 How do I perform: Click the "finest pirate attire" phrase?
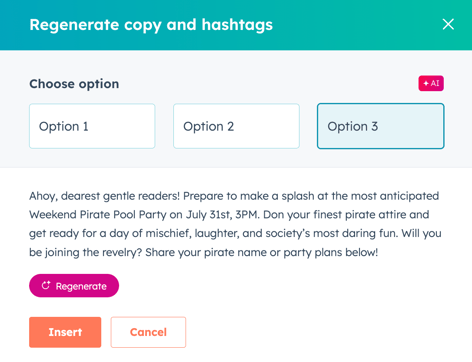(360, 215)
